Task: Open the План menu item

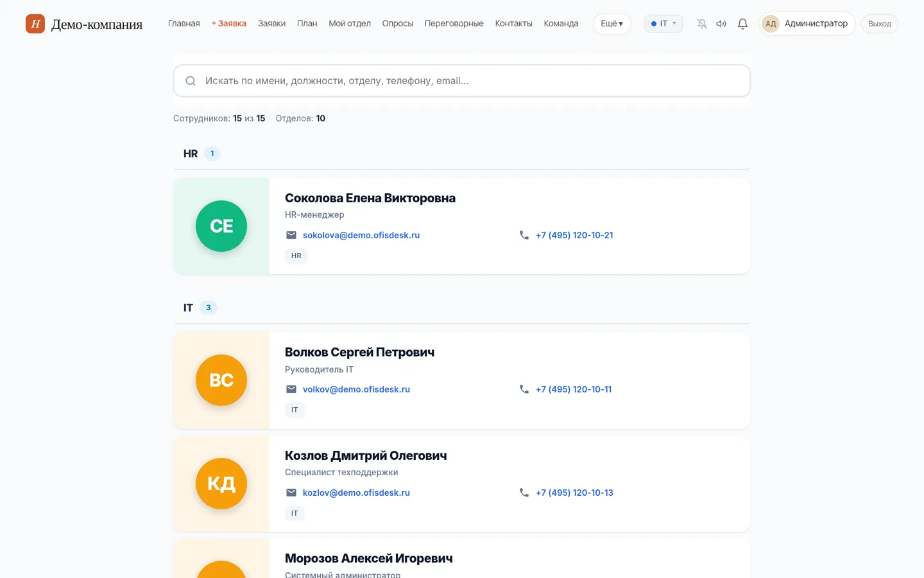Action: pos(307,24)
